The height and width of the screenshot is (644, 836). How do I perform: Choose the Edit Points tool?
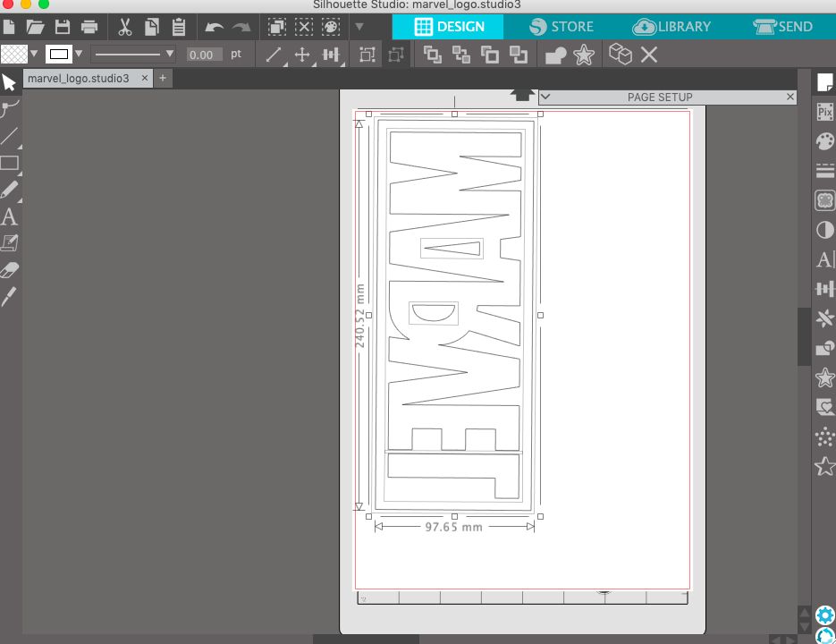(10, 109)
